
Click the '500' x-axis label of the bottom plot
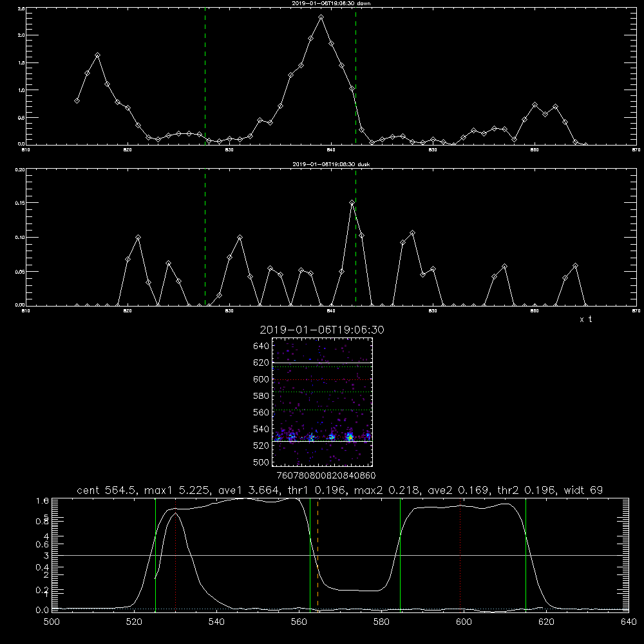(x=52, y=621)
